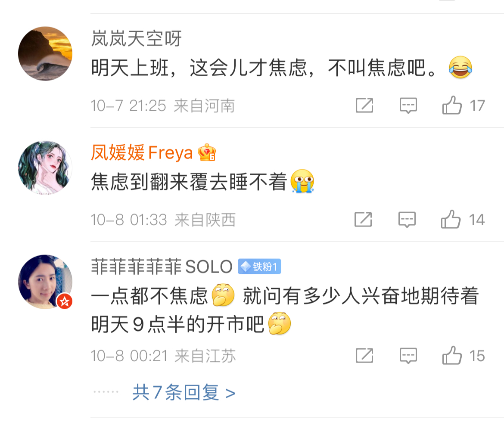
Task: Click the crown VIP badge beside Freya
Action: point(207,153)
